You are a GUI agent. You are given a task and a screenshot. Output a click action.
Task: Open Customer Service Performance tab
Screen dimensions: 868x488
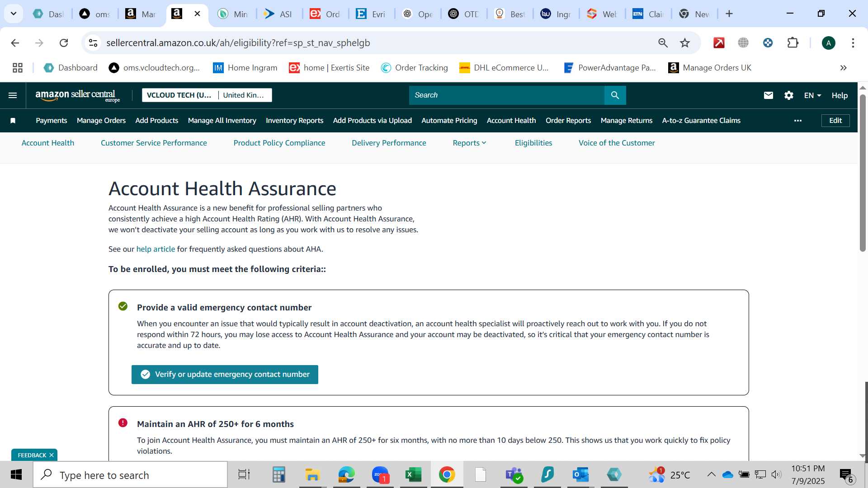pyautogui.click(x=154, y=143)
